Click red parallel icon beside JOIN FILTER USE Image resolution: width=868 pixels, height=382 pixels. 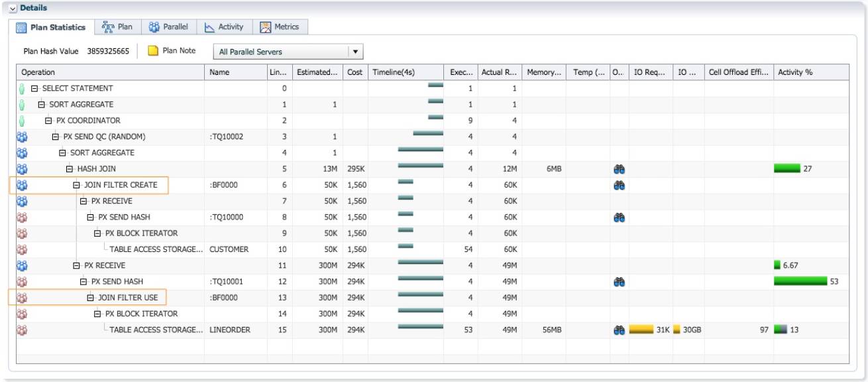21,298
